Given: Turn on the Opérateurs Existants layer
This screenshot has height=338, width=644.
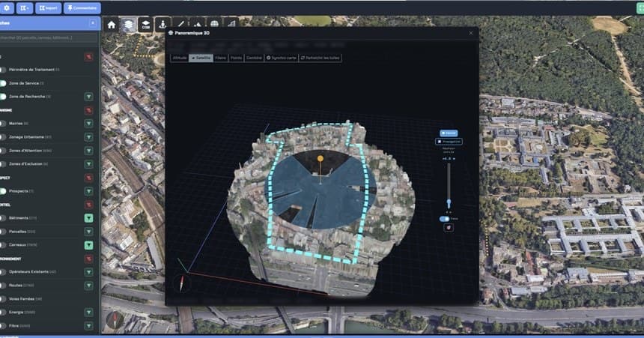Looking at the screenshot, I should pyautogui.click(x=2, y=272).
